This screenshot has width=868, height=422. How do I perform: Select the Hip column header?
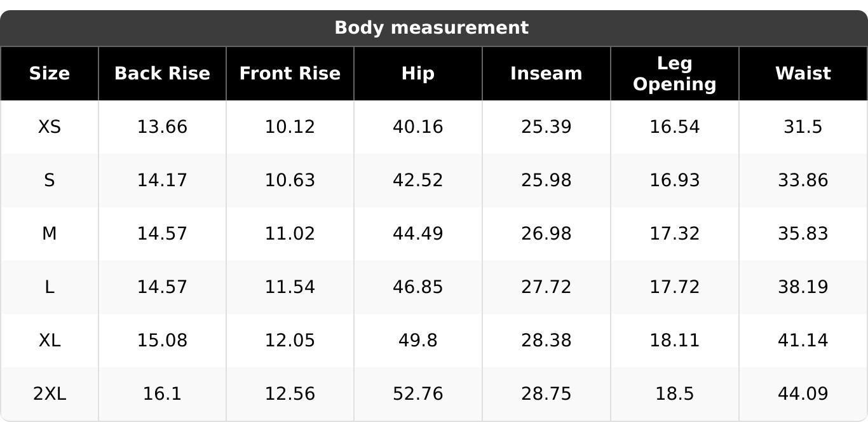(417, 74)
